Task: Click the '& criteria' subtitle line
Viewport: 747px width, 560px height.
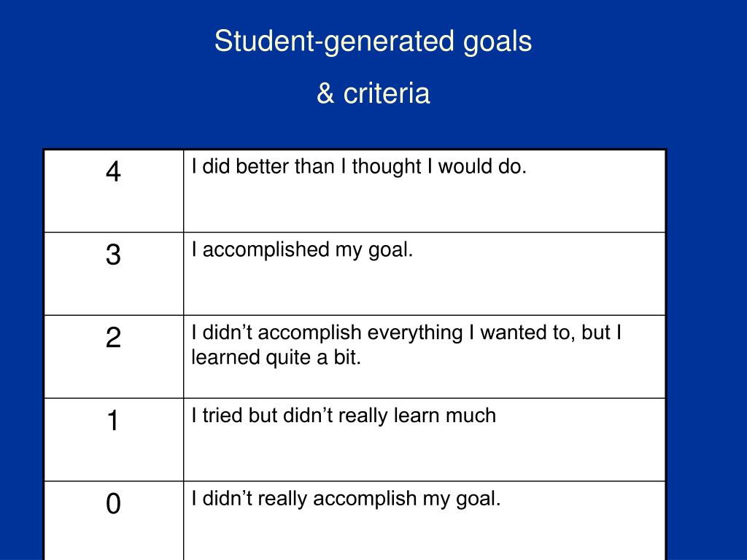Action: [x=373, y=93]
